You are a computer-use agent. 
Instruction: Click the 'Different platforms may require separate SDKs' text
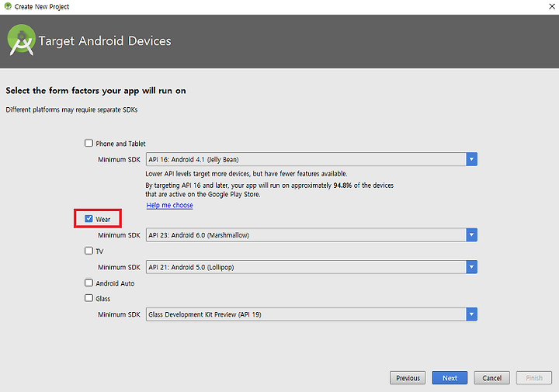click(71, 109)
